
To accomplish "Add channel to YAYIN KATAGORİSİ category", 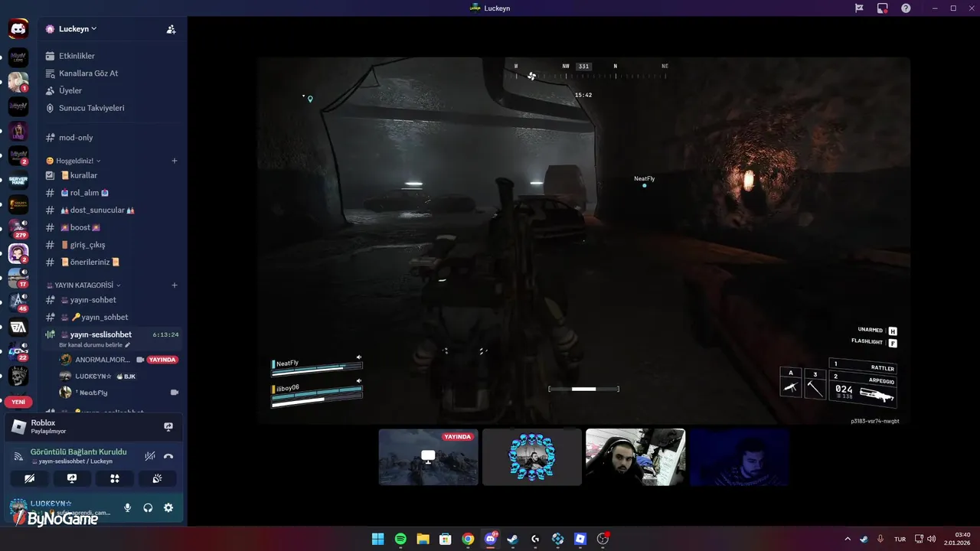I will (175, 285).
